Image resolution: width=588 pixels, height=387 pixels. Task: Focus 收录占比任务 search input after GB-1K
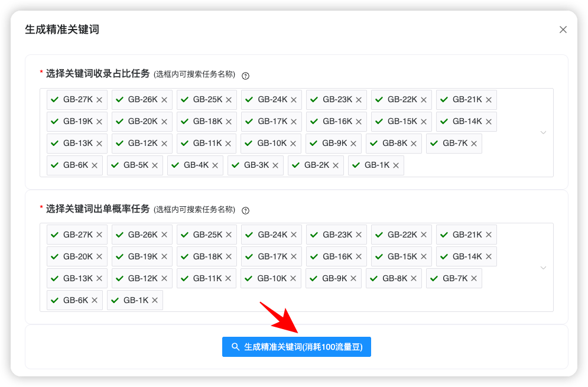pyautogui.click(x=469, y=165)
